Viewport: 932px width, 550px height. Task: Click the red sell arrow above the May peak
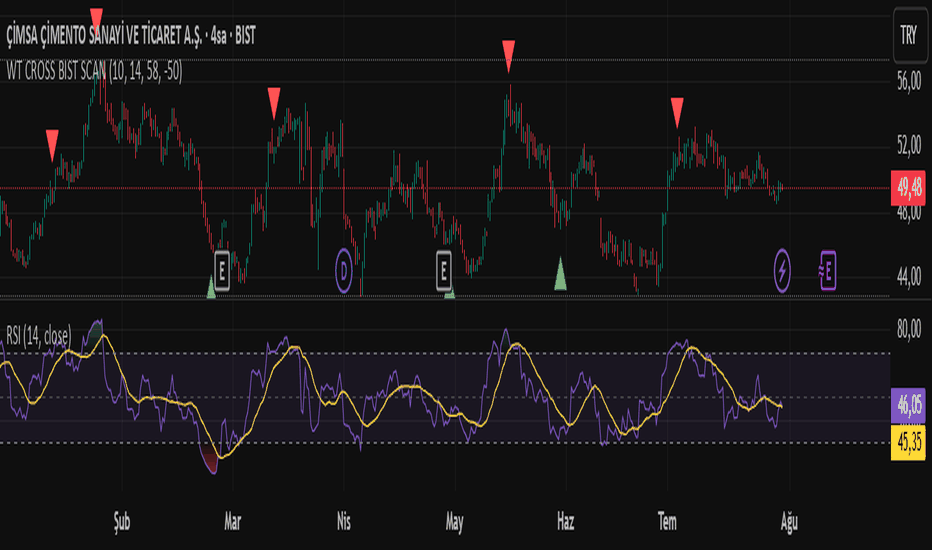[x=508, y=56]
